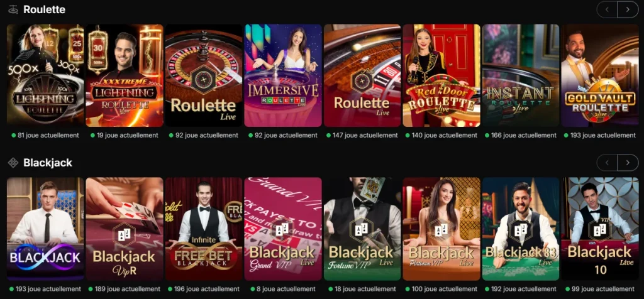Screen dimensions: 644x299
Task: Show next Roulette games with right arrow
Action: coord(628,9)
